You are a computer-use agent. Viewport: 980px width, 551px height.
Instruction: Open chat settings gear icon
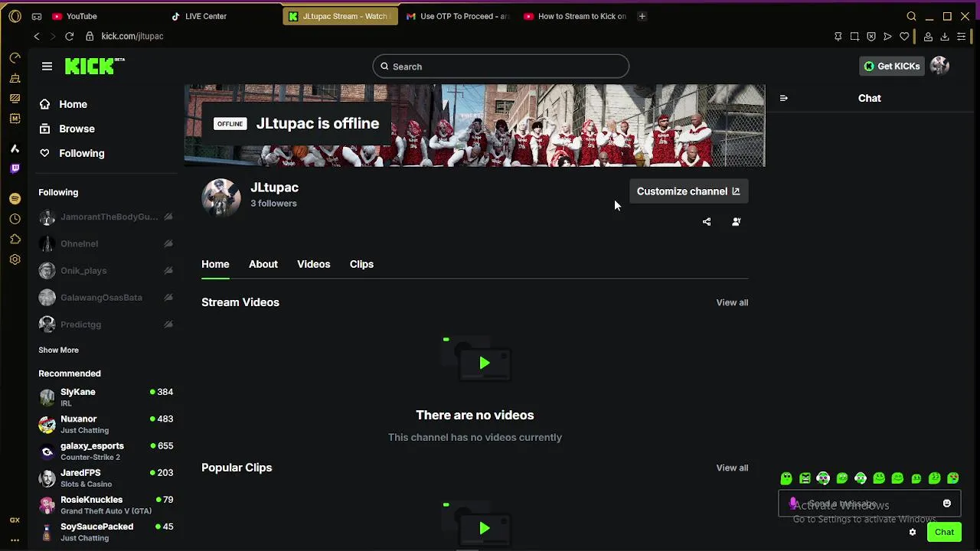[913, 533]
